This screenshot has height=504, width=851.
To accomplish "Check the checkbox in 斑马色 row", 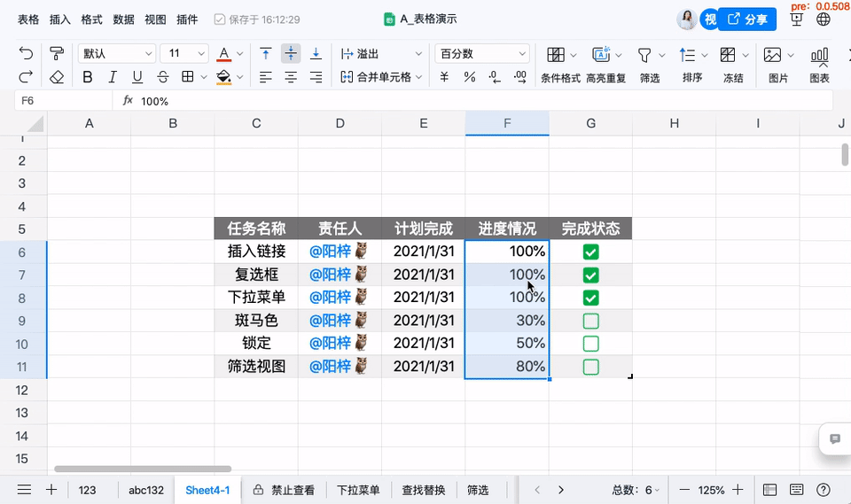I will [x=591, y=321].
